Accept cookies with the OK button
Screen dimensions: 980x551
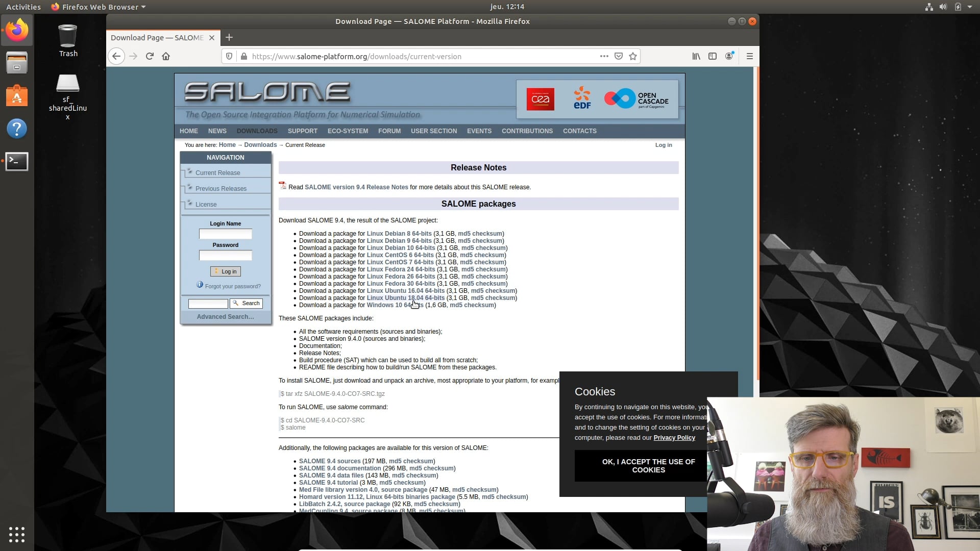(648, 466)
